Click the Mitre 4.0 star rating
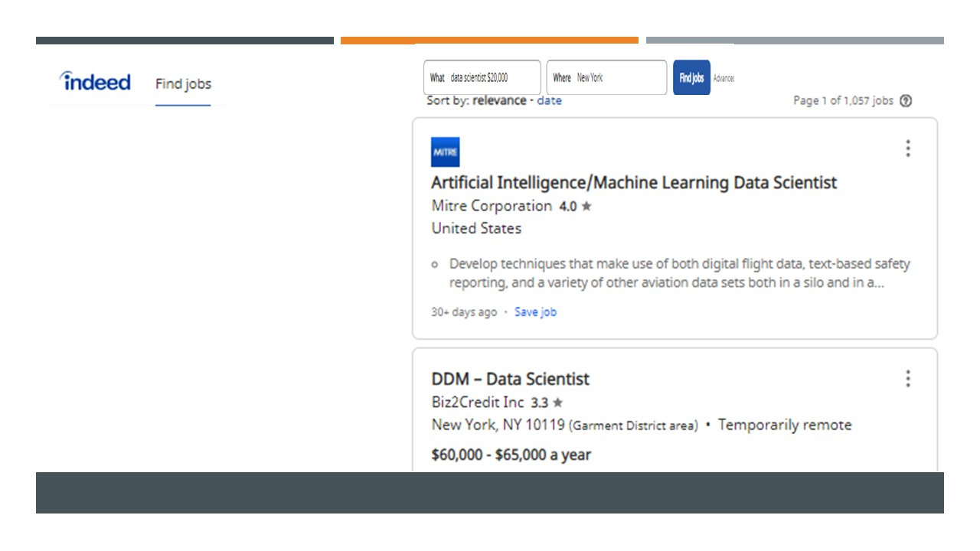980x551 pixels. click(575, 206)
